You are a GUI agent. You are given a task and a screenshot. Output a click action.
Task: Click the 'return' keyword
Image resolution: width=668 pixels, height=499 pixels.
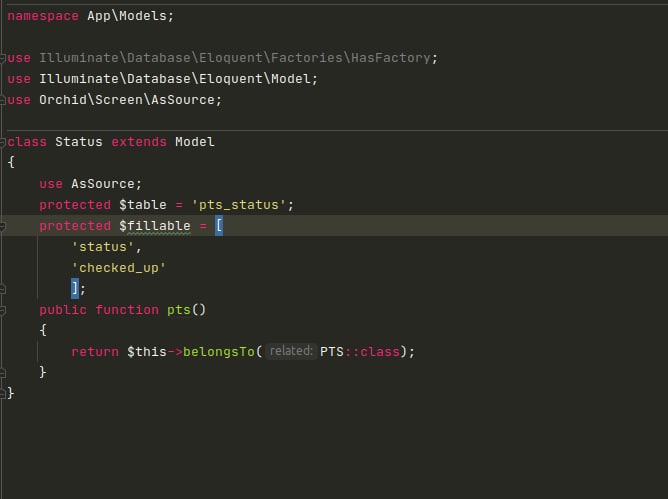pyautogui.click(x=95, y=352)
